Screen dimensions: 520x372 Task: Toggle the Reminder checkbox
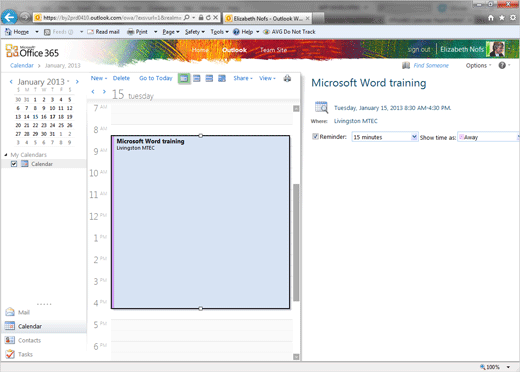[x=315, y=136]
